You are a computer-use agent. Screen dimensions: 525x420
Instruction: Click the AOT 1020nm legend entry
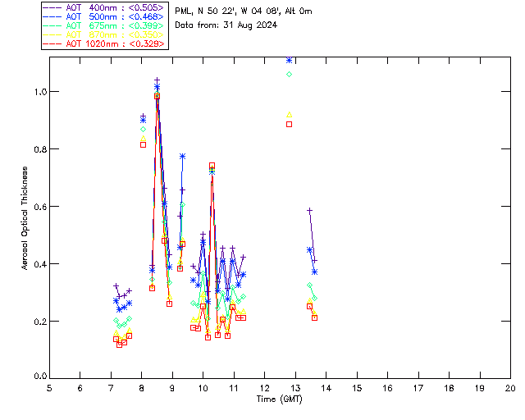click(x=103, y=43)
